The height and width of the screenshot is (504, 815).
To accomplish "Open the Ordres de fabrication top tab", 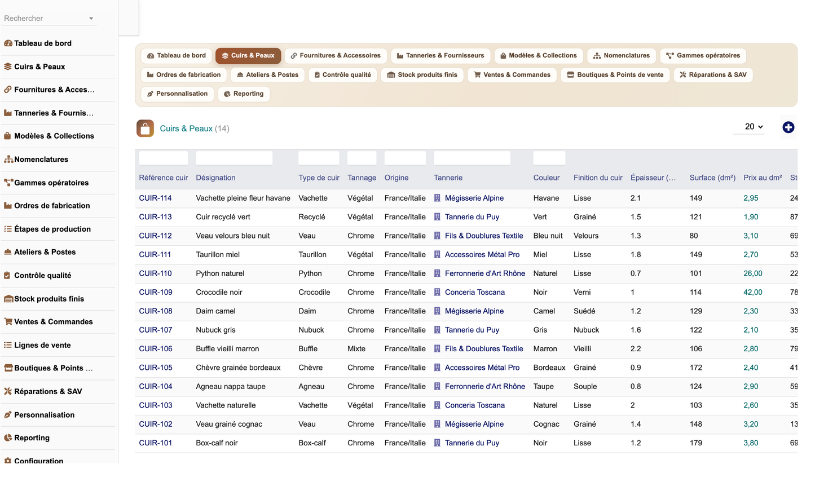I will click(x=184, y=75).
